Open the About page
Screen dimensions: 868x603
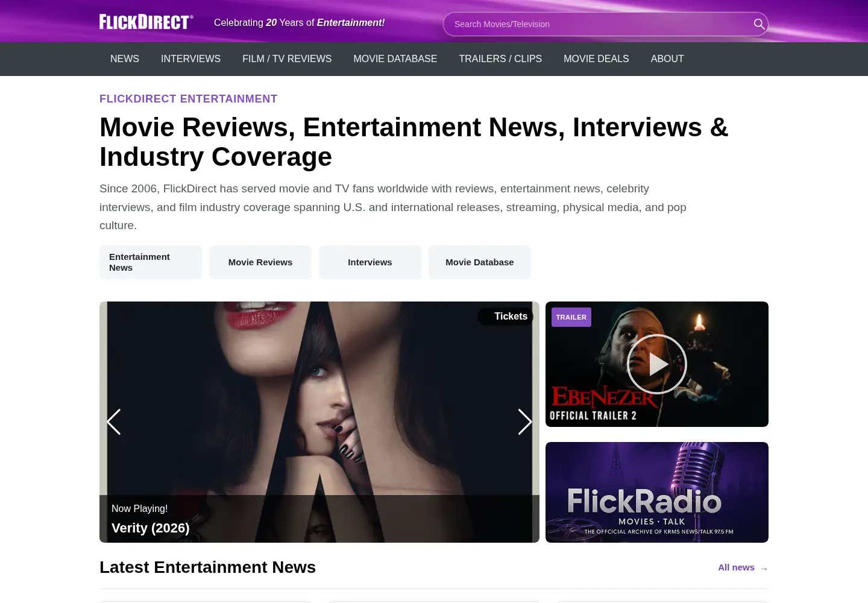(667, 59)
